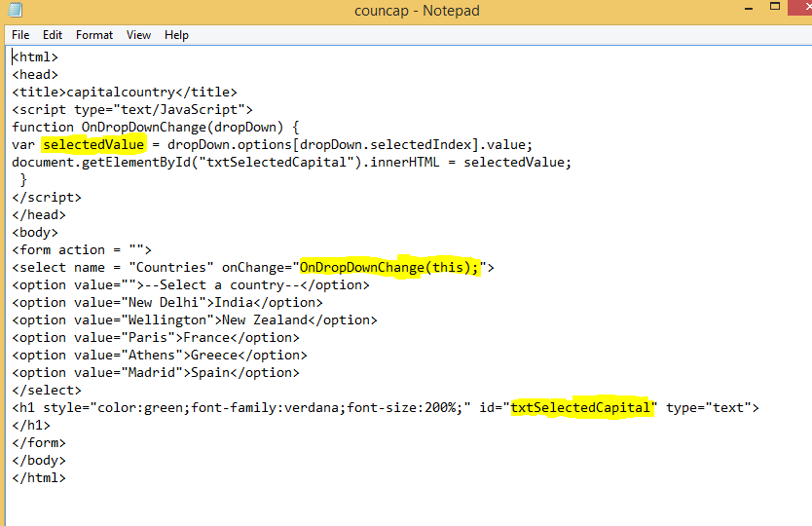This screenshot has width=812, height=526.
Task: Place cursor on the <html> opening line
Action: (35, 57)
